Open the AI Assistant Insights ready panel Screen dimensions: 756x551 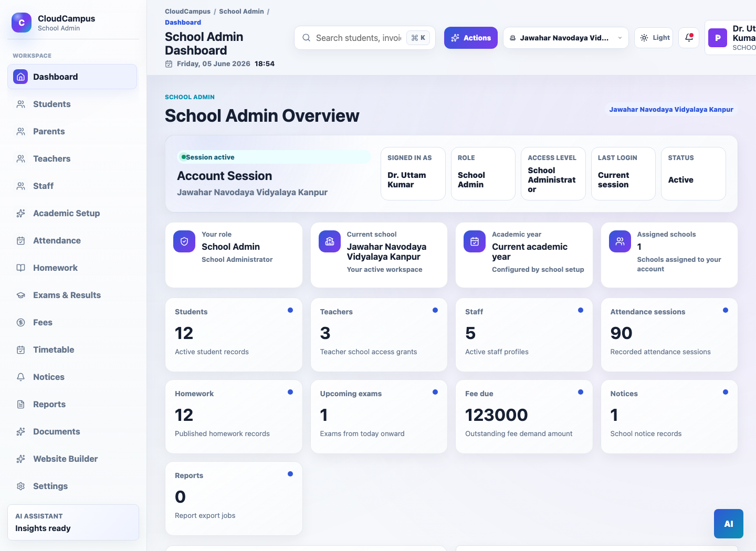[x=73, y=522]
